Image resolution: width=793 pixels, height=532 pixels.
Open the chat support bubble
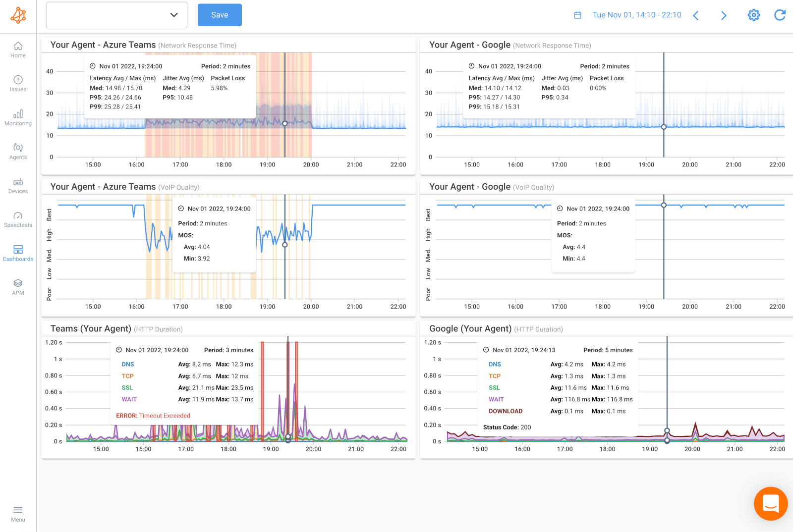coord(770,503)
